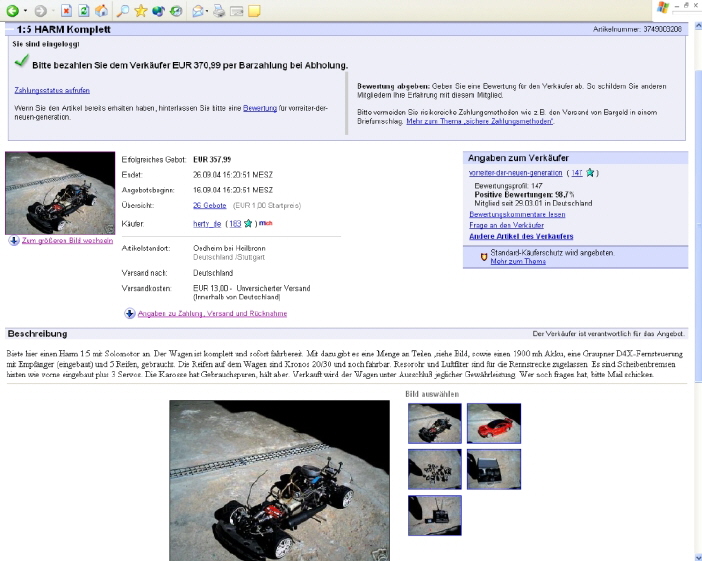Click the Refresh page icon
Image resolution: width=702 pixels, height=561 pixels.
coord(84,11)
